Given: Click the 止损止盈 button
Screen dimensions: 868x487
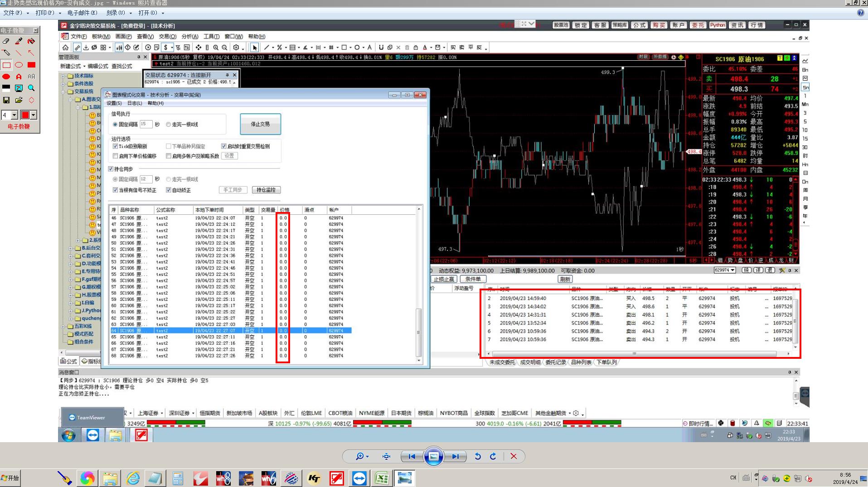Looking at the screenshot, I should pos(444,279).
